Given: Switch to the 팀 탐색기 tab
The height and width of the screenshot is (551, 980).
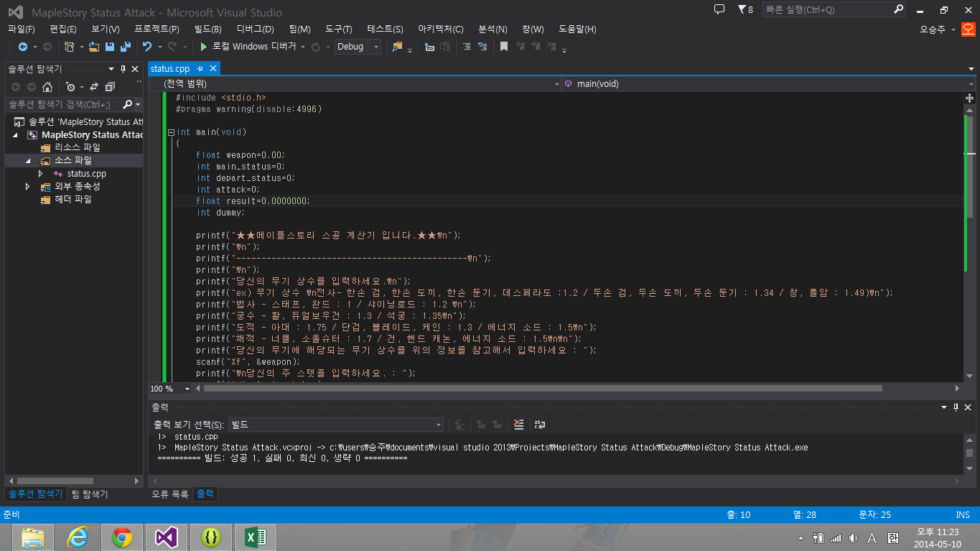Looking at the screenshot, I should pyautogui.click(x=90, y=494).
